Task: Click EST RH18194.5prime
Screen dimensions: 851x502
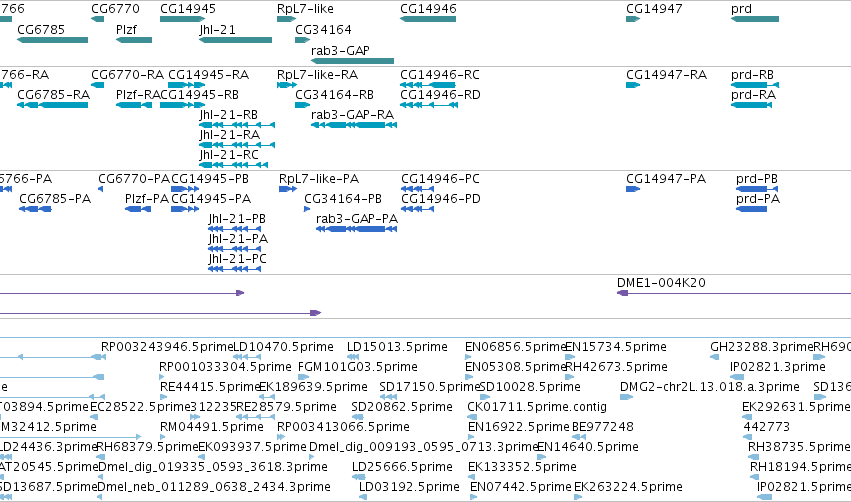Action: 800,467
